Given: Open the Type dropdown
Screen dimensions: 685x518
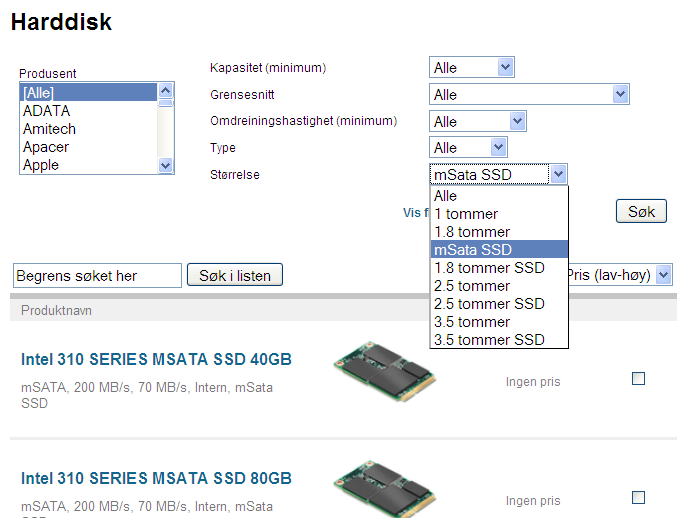Looking at the screenshot, I should point(469,148).
